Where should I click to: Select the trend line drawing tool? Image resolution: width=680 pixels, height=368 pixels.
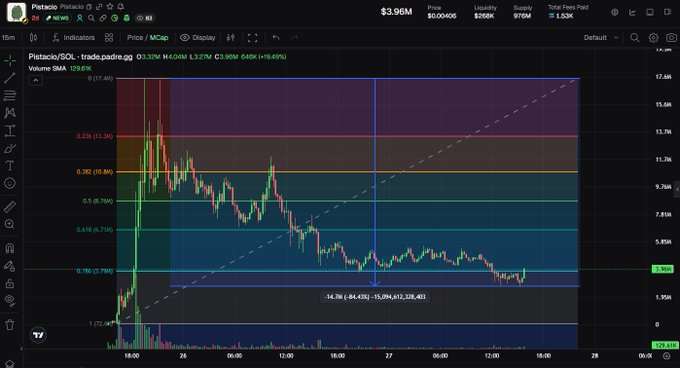tap(10, 78)
